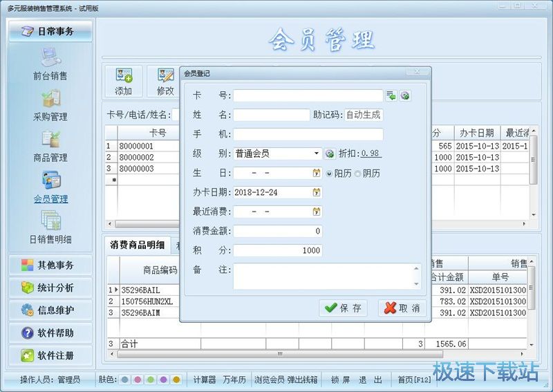This screenshot has height=392, width=553.
Task: Choose the green skin color swatch
Action: (151, 380)
